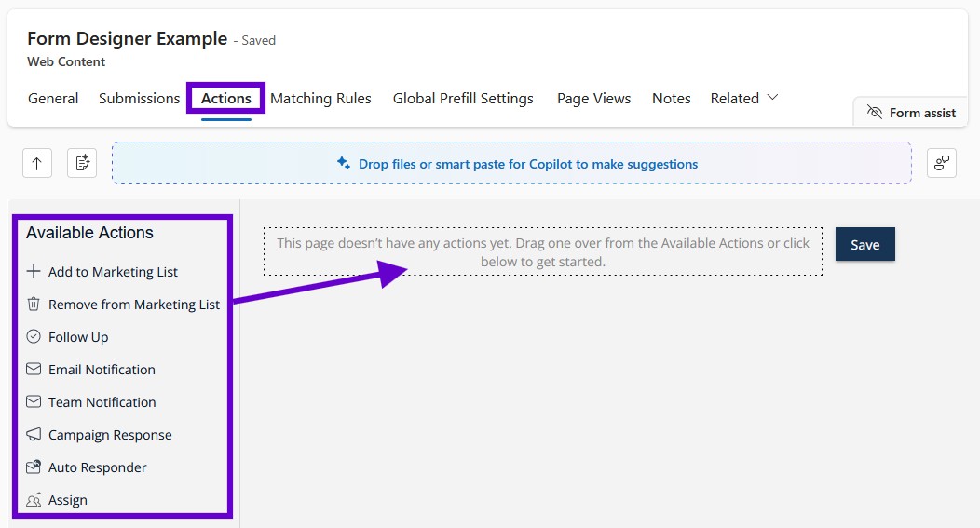Click the checkmark circle icon for Follow Up
Viewport: 980px width, 528px height.
point(34,336)
